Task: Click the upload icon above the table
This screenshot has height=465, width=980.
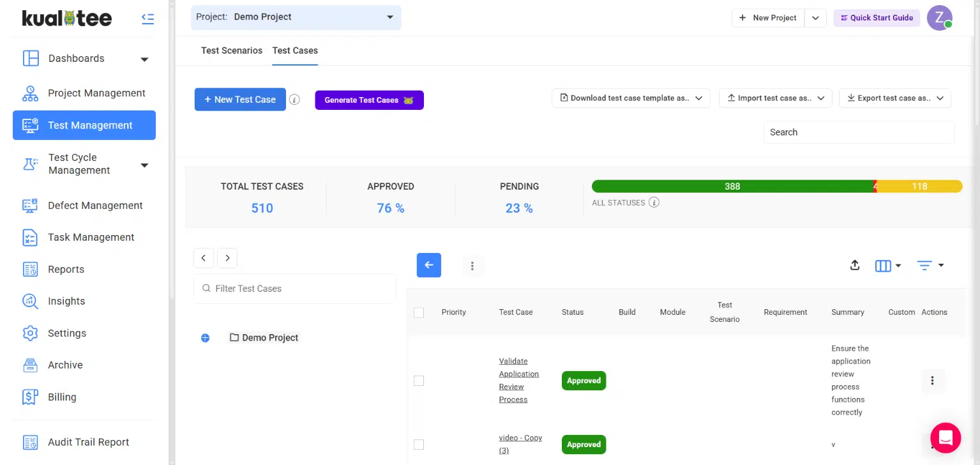Action: 855,266
